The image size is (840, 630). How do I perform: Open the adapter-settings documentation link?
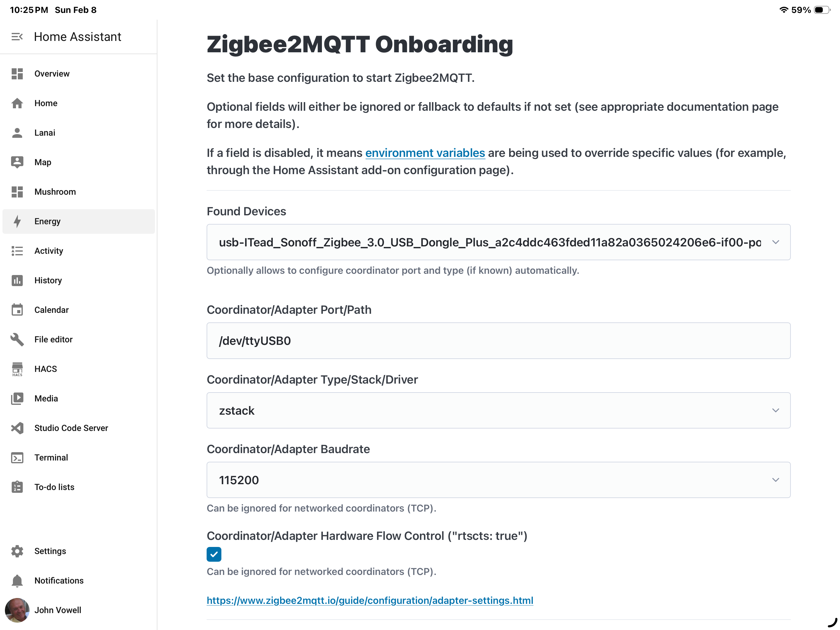click(x=370, y=600)
